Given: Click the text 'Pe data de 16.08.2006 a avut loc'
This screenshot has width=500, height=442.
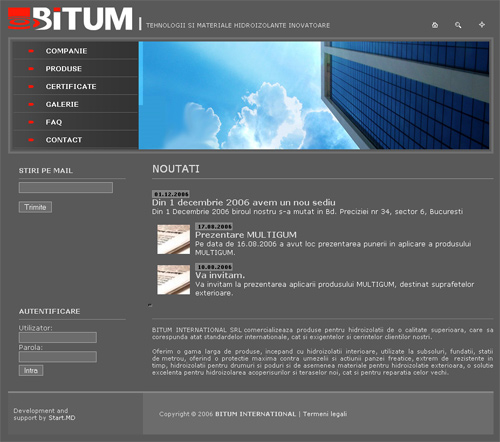Looking at the screenshot, I should click(x=255, y=244).
